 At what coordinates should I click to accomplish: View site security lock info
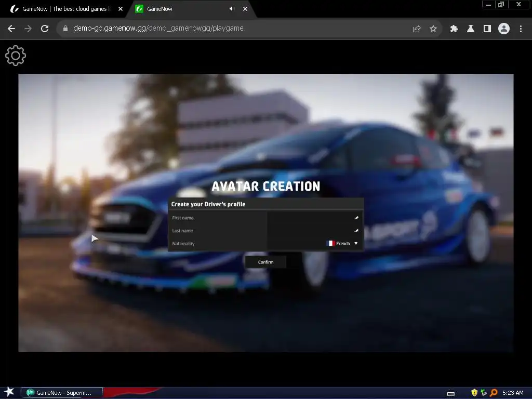coord(65,29)
